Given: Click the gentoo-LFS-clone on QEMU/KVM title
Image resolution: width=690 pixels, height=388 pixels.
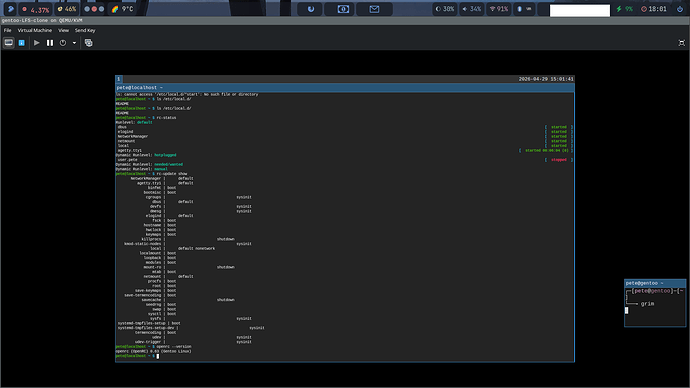Looking at the screenshot, I should [42, 20].
